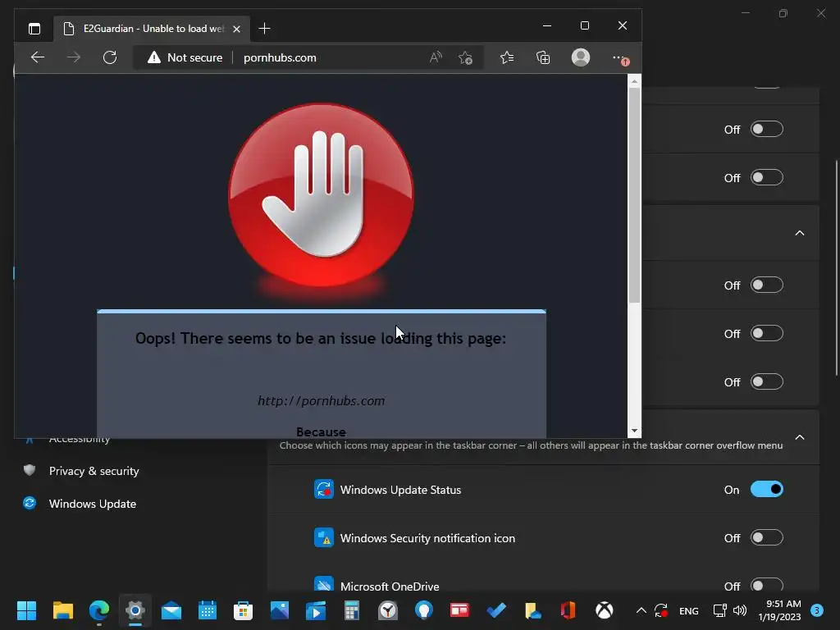Click the address bar showing pornhubs.com
Screen dimensions: 840x630
[x=280, y=57]
